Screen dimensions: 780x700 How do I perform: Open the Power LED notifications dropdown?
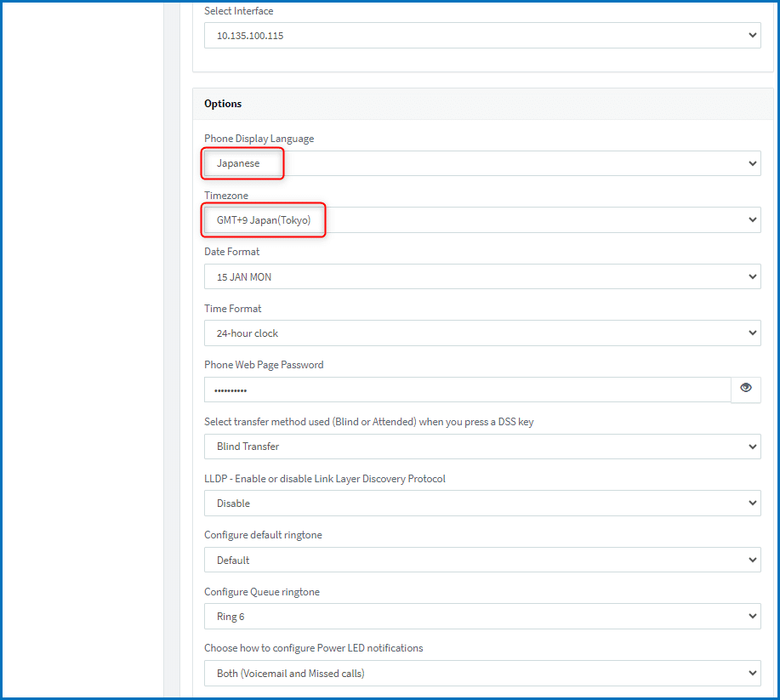click(x=482, y=673)
